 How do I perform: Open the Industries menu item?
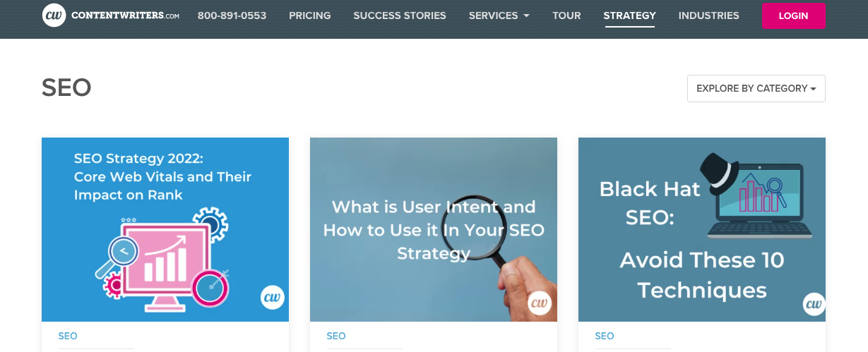click(x=708, y=16)
